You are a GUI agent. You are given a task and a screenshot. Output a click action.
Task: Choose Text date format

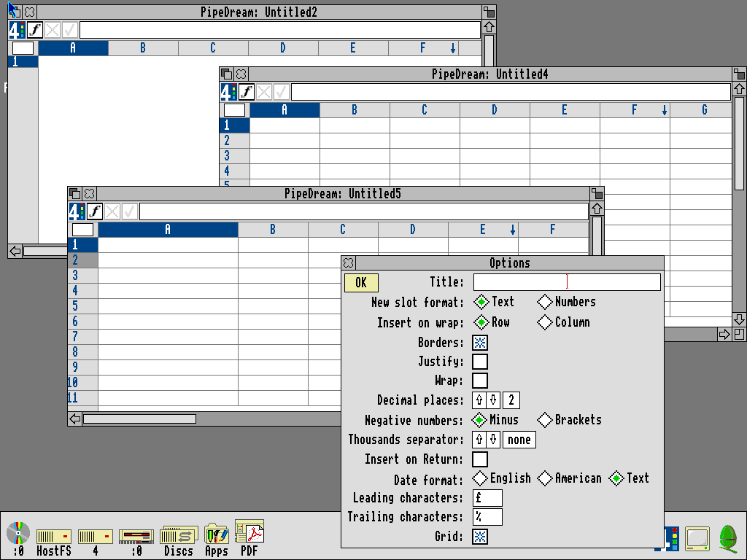coord(629,478)
